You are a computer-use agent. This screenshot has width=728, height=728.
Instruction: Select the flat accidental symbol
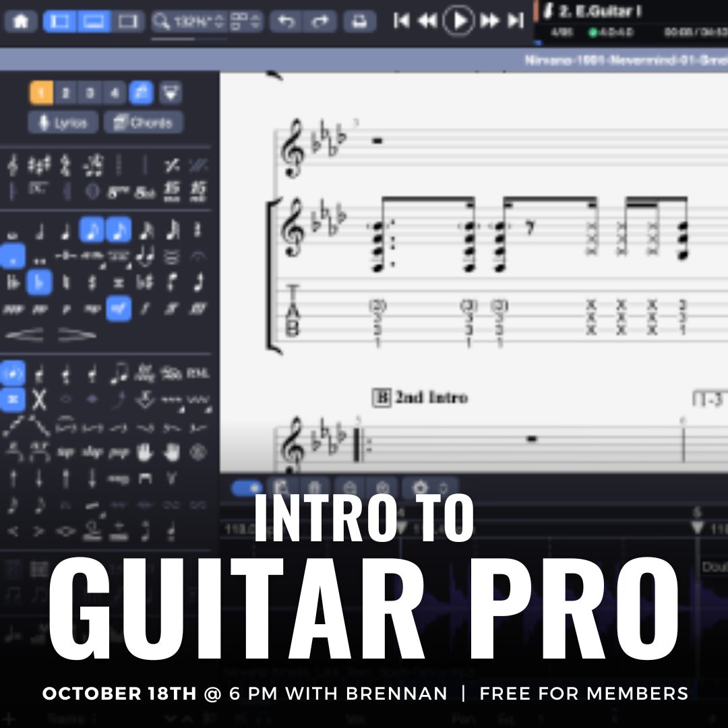click(39, 282)
